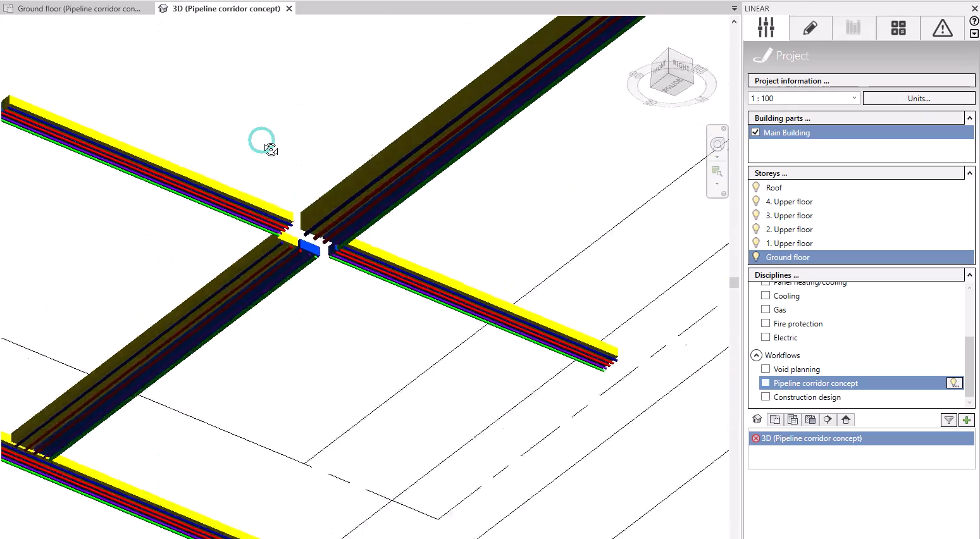Click the funnel filter icon
The height and width of the screenshot is (539, 980).
pyautogui.click(x=948, y=420)
